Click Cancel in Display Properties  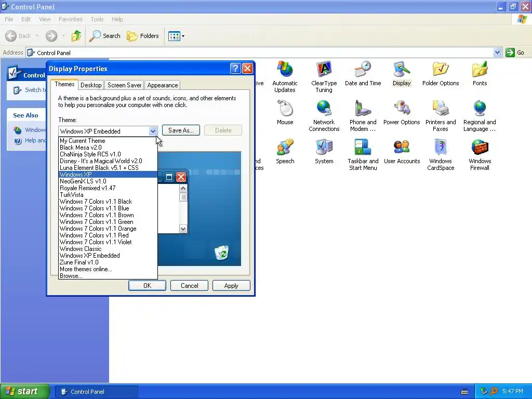(189, 285)
